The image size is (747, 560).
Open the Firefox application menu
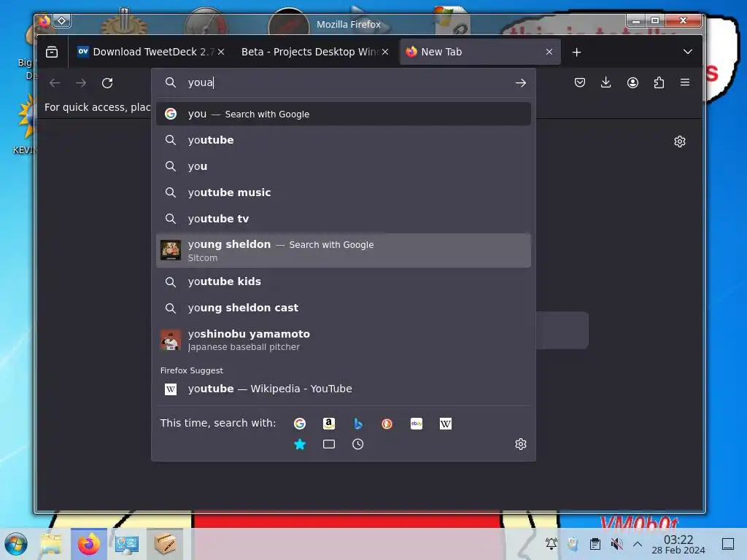685,82
